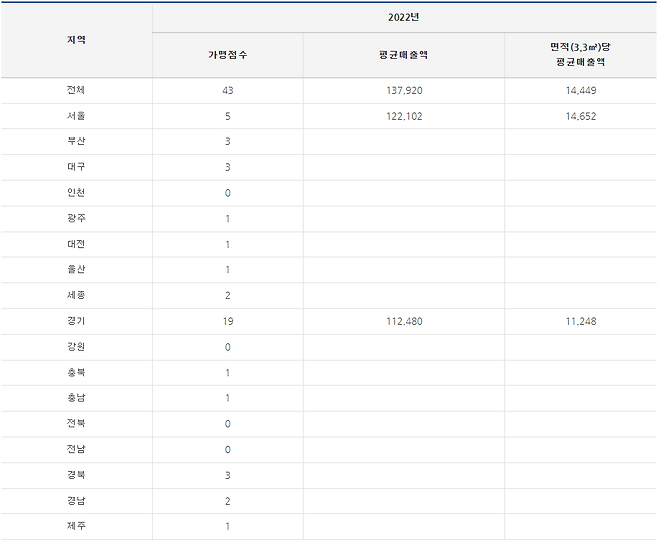Click the 전북 region label
The width and height of the screenshot is (658, 542).
pos(76,423)
